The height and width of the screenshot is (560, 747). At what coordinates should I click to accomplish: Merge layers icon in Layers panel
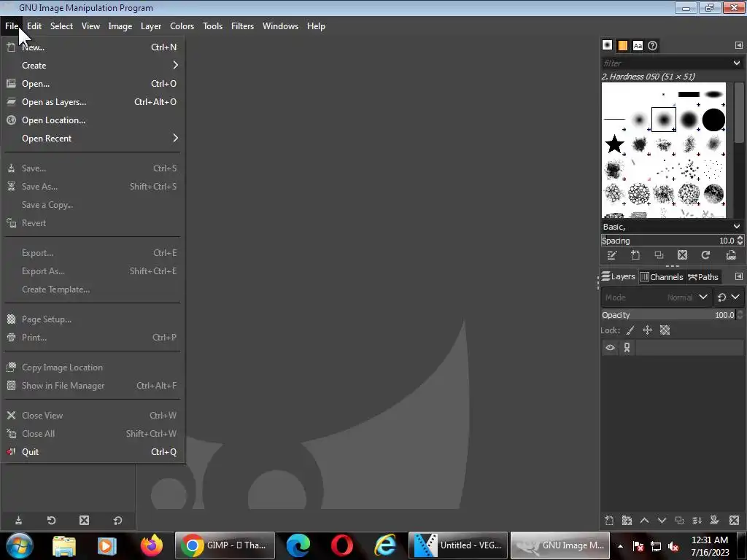(x=697, y=521)
